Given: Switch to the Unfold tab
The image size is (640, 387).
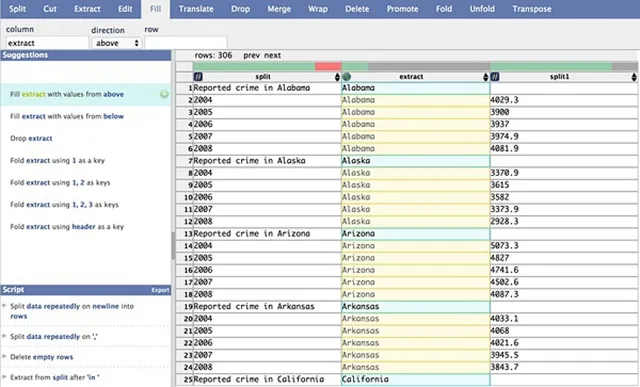Looking at the screenshot, I should [482, 9].
